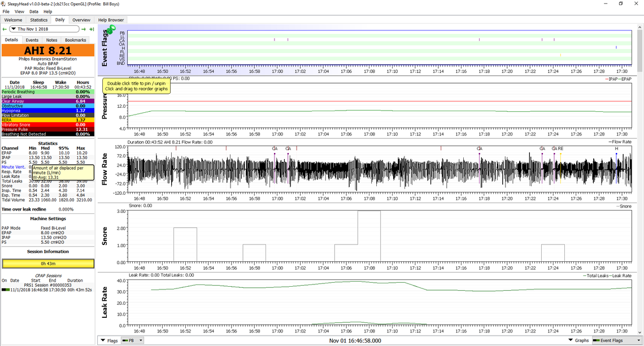Click the Flow Rate graph title
644x346 pixels.
pos(105,169)
